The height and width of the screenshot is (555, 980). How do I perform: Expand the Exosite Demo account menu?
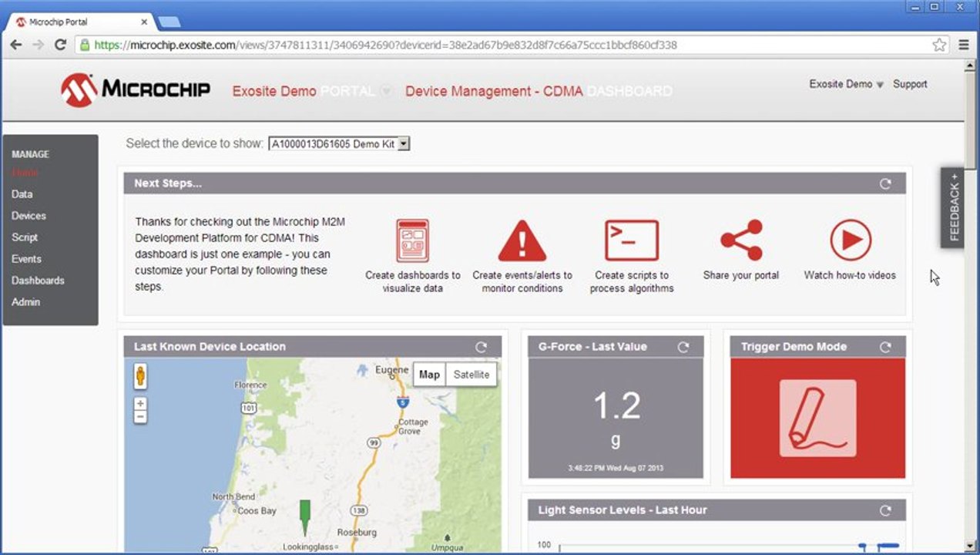(x=846, y=84)
